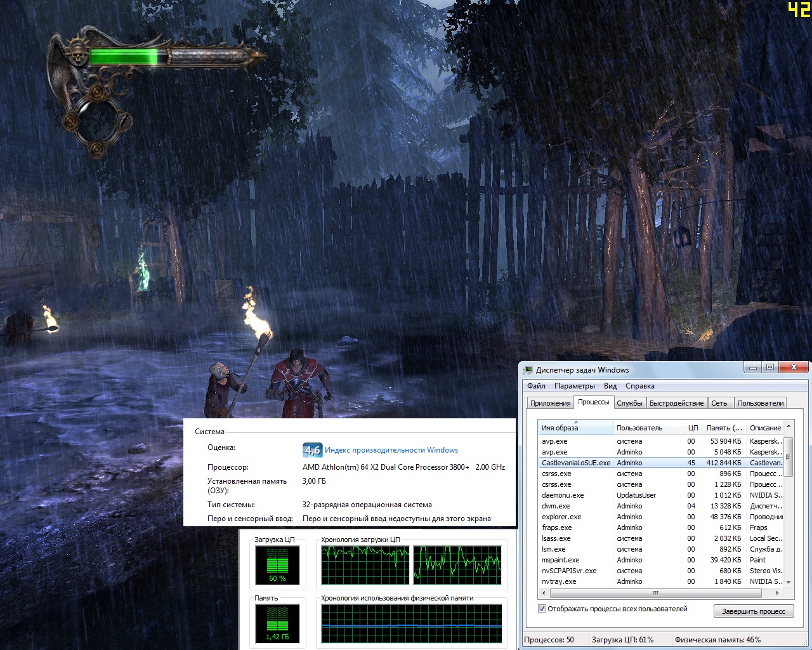
Task: Click the second CPU history graph
Action: coord(457,565)
